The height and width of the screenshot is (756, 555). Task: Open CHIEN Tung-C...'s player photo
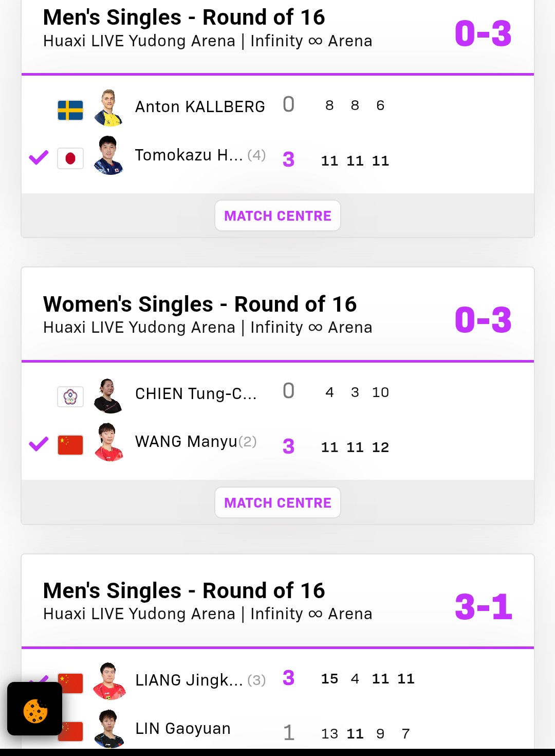pyautogui.click(x=109, y=395)
